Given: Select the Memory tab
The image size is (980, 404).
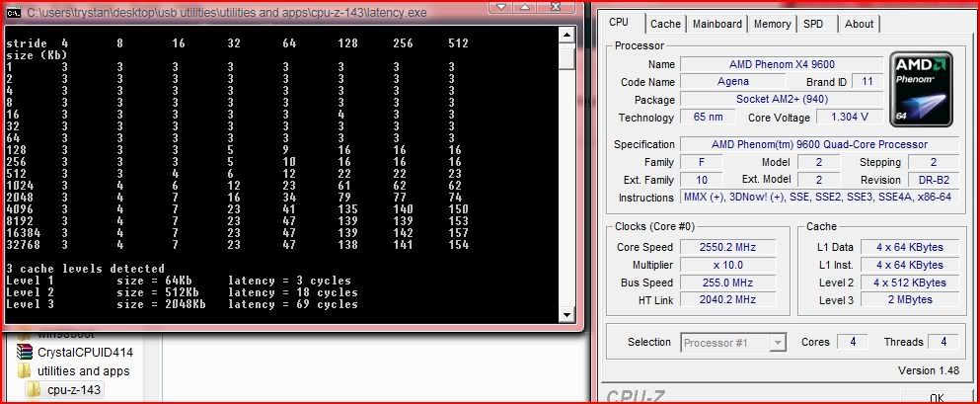Looking at the screenshot, I should point(772,24).
